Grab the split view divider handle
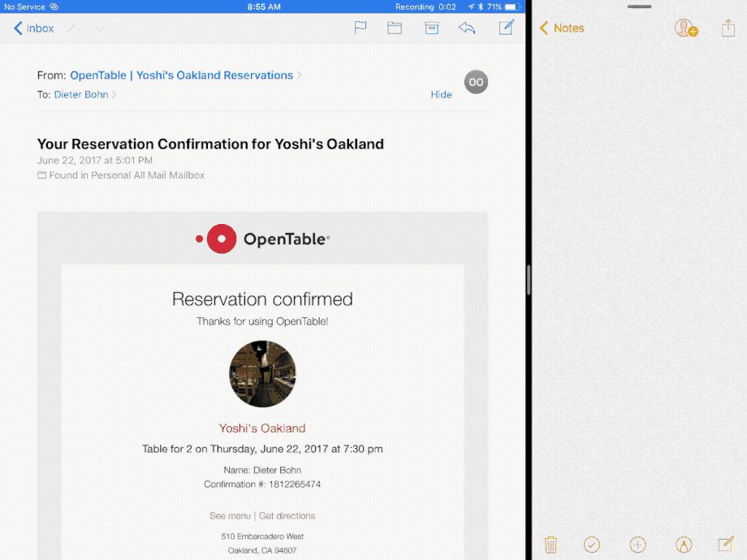This screenshot has width=747, height=560. 529,280
